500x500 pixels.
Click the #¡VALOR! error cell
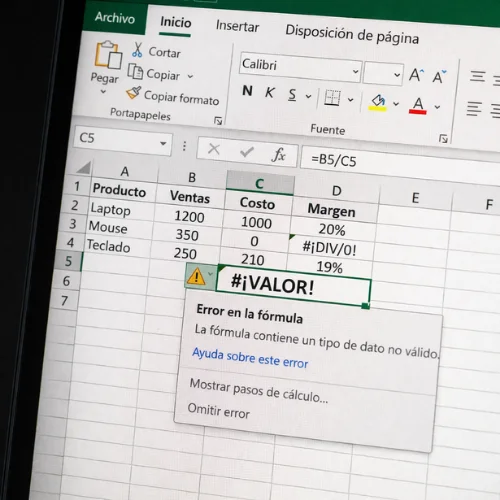click(x=293, y=287)
